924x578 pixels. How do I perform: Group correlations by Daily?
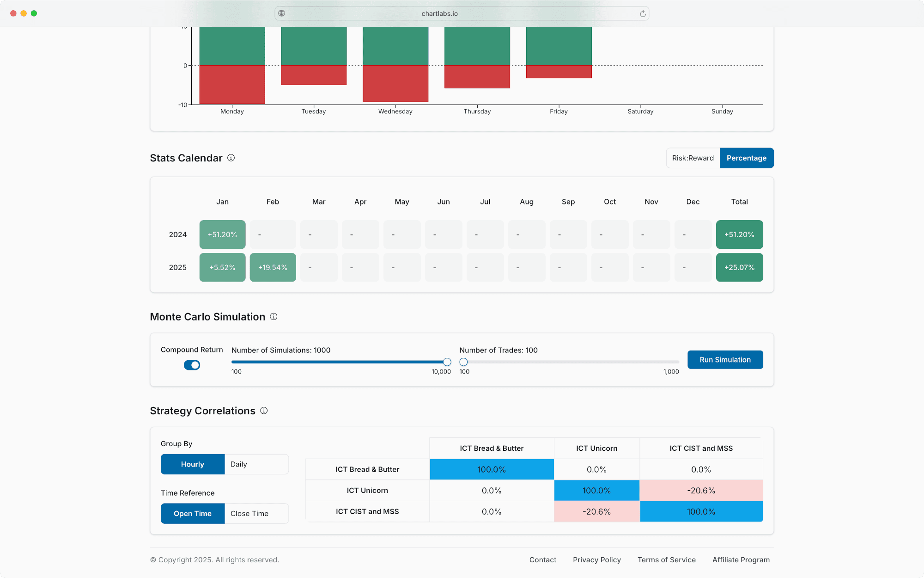(x=256, y=464)
